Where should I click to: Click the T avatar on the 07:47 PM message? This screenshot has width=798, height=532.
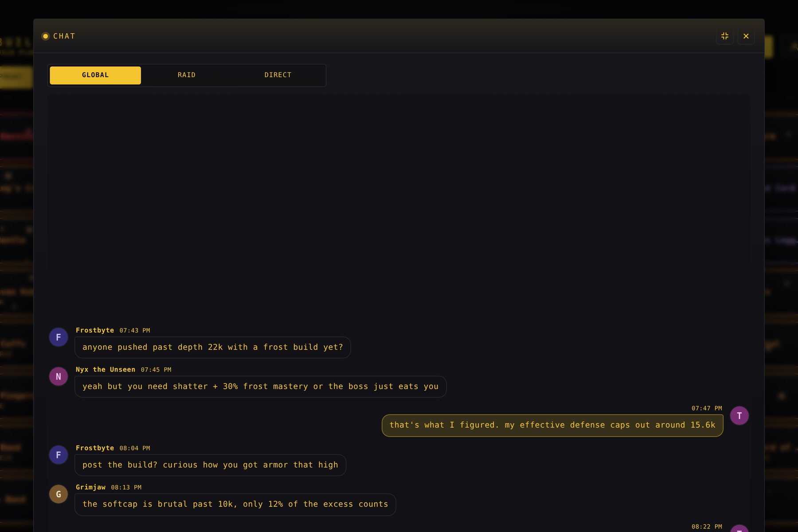739,415
